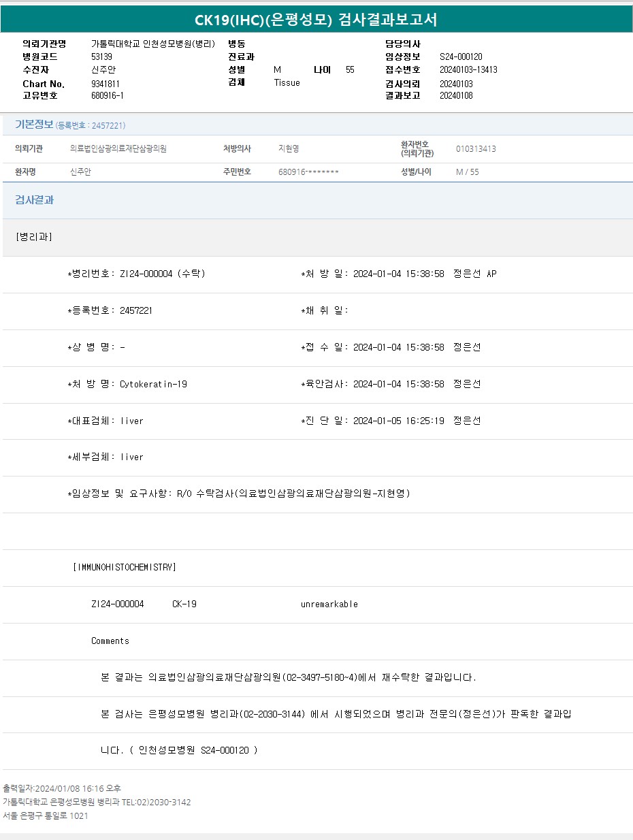
Task: Select the [병리과] department label
Action: pos(34,237)
